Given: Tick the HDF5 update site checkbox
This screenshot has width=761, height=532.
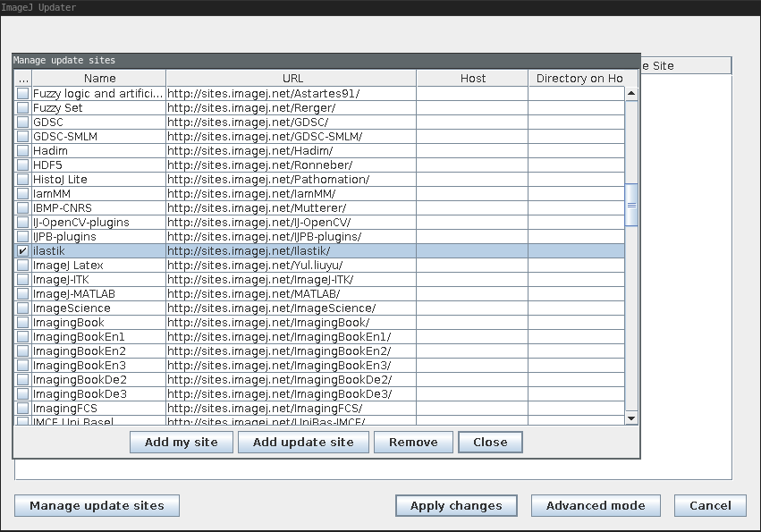Looking at the screenshot, I should (23, 165).
